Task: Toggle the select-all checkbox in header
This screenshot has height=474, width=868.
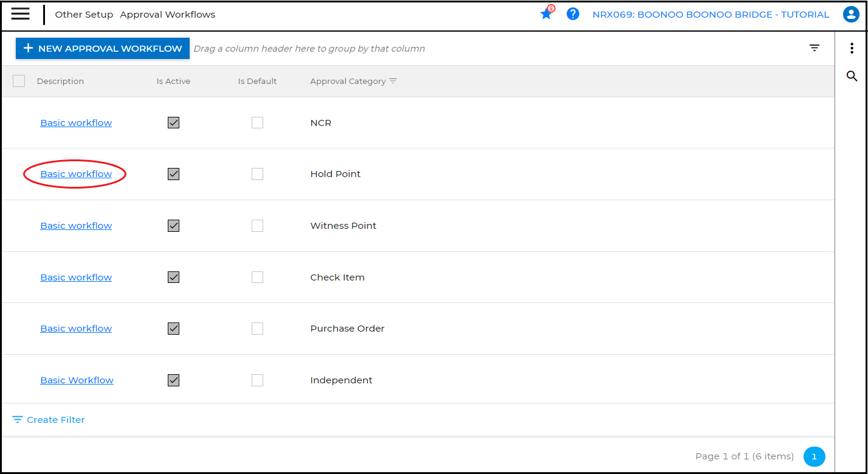Action: click(19, 81)
